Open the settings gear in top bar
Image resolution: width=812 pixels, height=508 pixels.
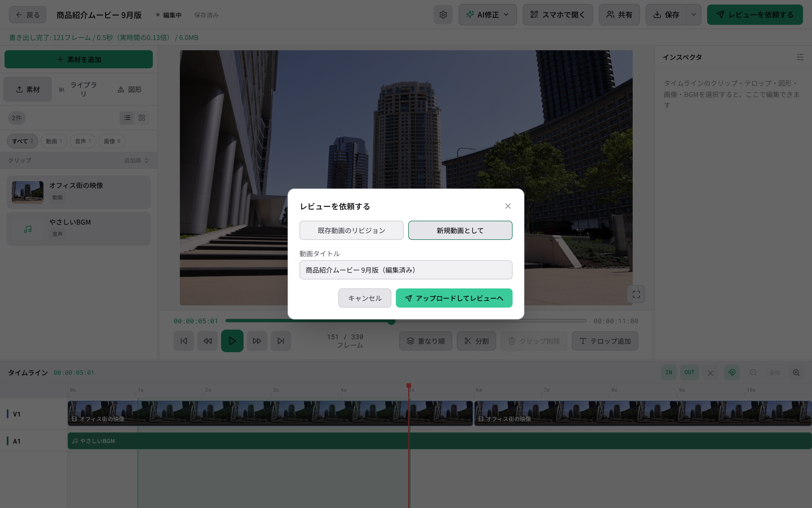point(443,15)
